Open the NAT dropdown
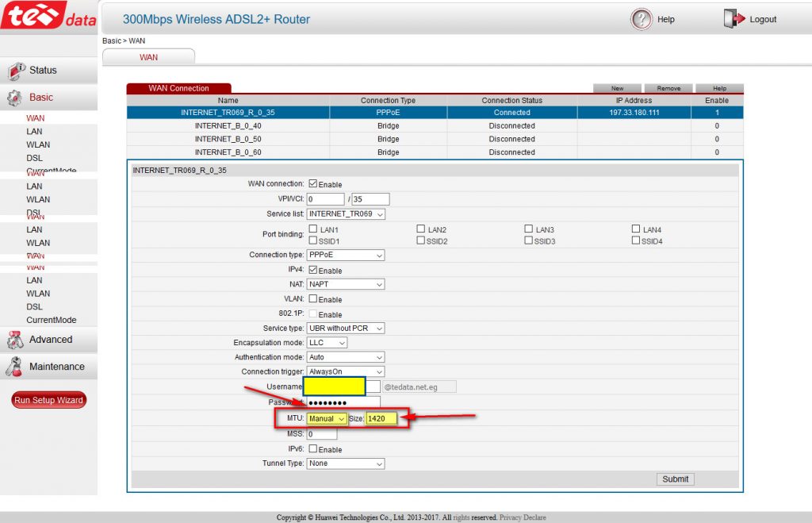 (x=346, y=284)
